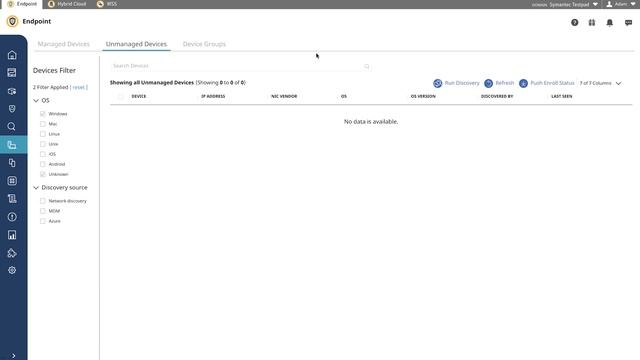Switch to Managed Devices tab
Viewport: 640px width, 360px height.
point(64,44)
